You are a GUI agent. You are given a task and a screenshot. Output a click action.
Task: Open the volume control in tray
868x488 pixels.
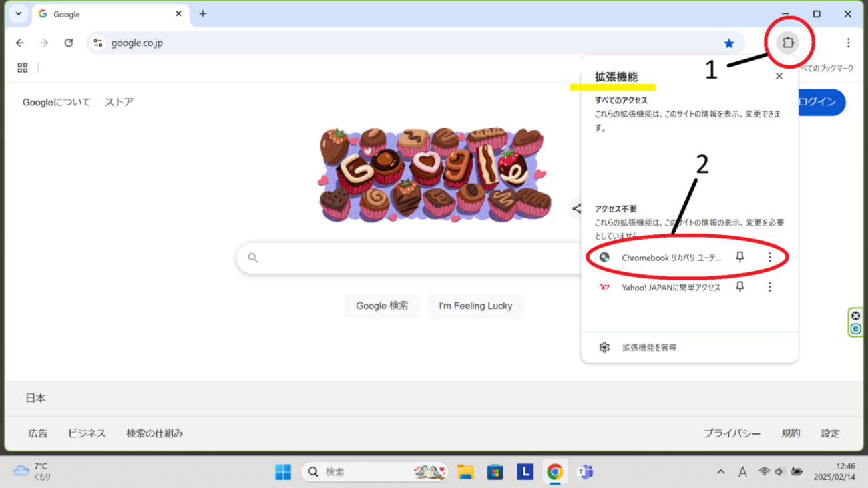(780, 472)
